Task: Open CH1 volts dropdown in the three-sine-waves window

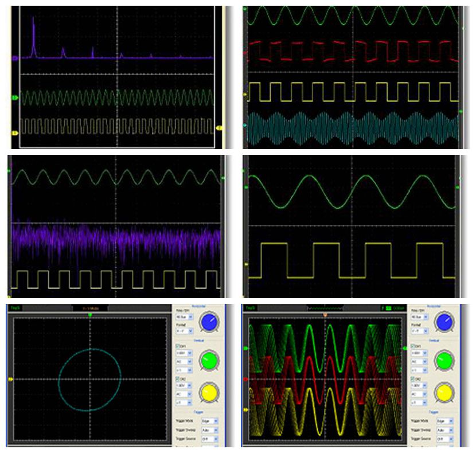Action: 420,353
